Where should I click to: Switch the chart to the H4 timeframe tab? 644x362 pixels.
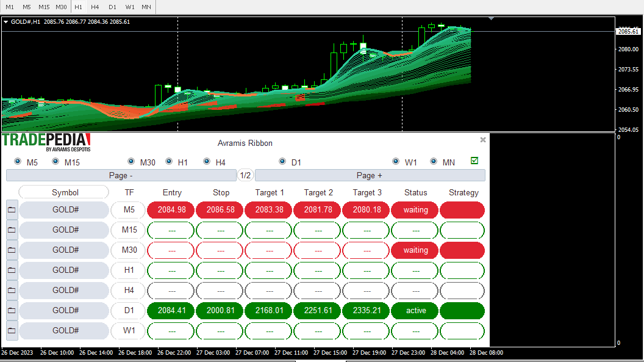[x=95, y=7]
